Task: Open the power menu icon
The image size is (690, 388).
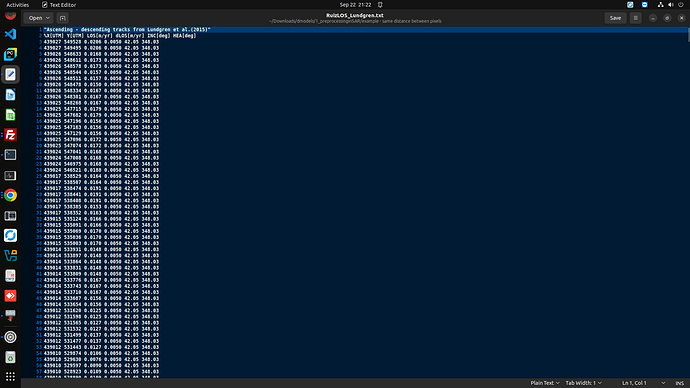Action: (x=681, y=5)
